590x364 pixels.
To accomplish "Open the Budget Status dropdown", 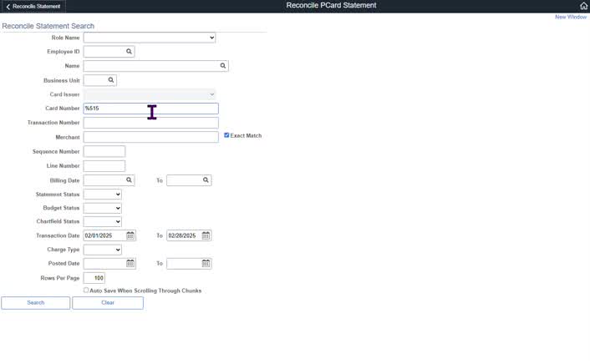I will point(103,208).
